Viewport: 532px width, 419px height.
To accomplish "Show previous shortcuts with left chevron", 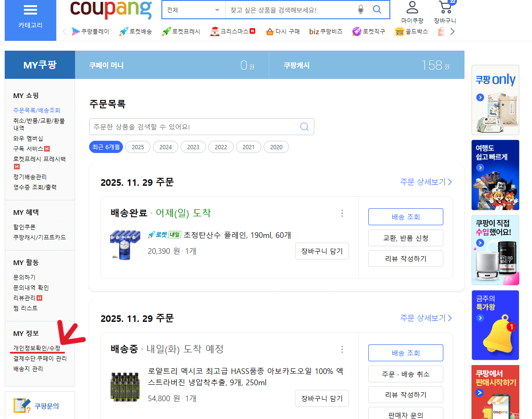I will pos(64,31).
